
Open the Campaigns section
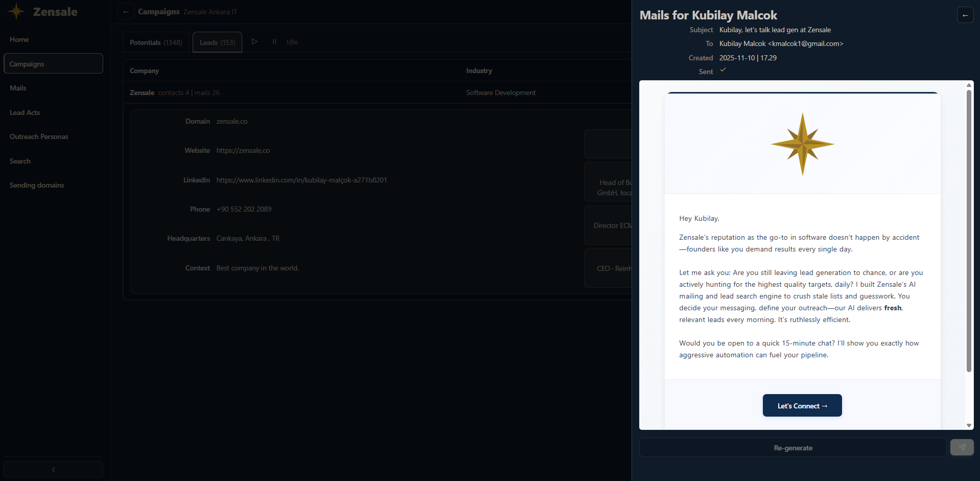point(53,63)
